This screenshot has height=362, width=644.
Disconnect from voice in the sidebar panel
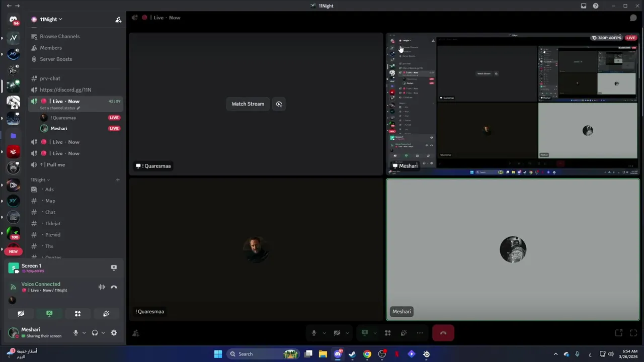114,287
